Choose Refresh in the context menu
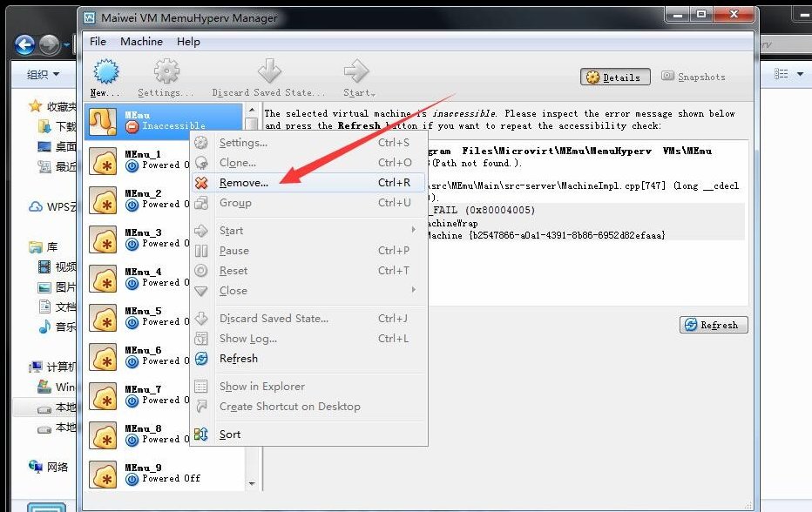Viewport: 812px width, 512px height. tap(308, 358)
